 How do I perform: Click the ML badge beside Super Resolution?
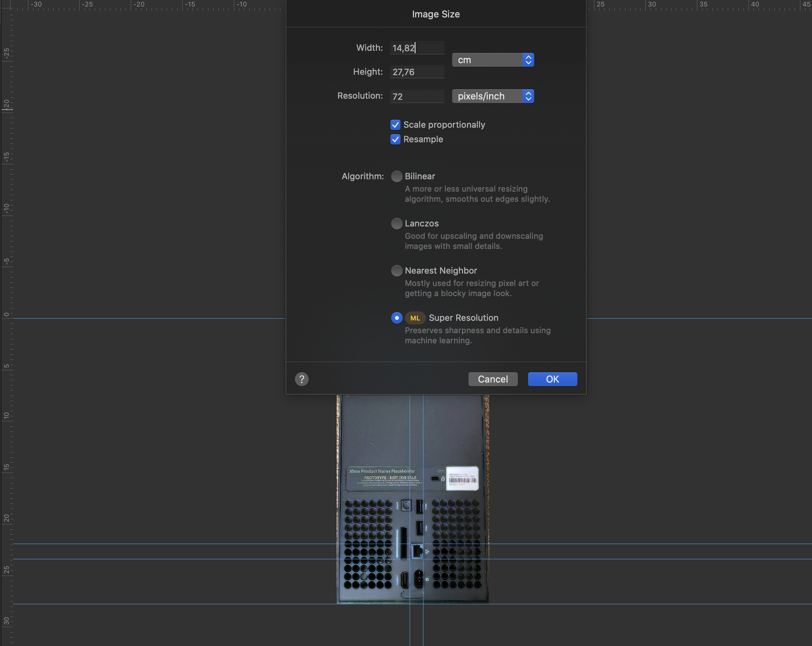(415, 318)
